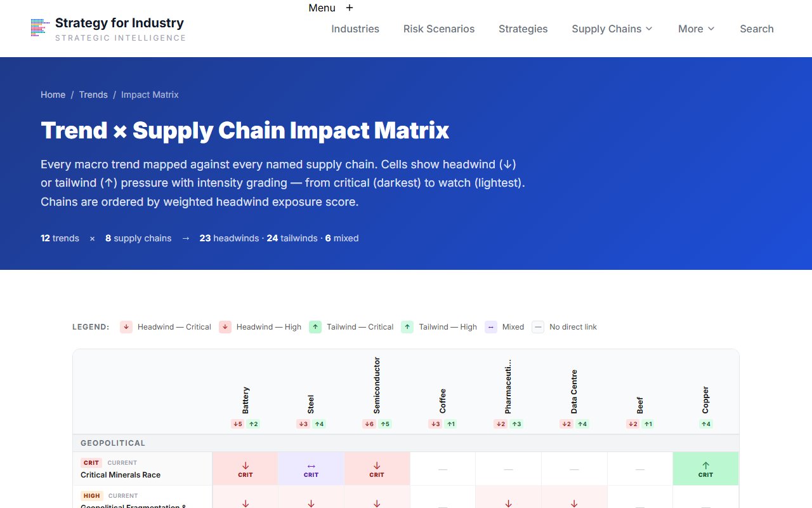This screenshot has height=508, width=812.
Task: Open the Supply Chains dropdown
Action: [611, 29]
